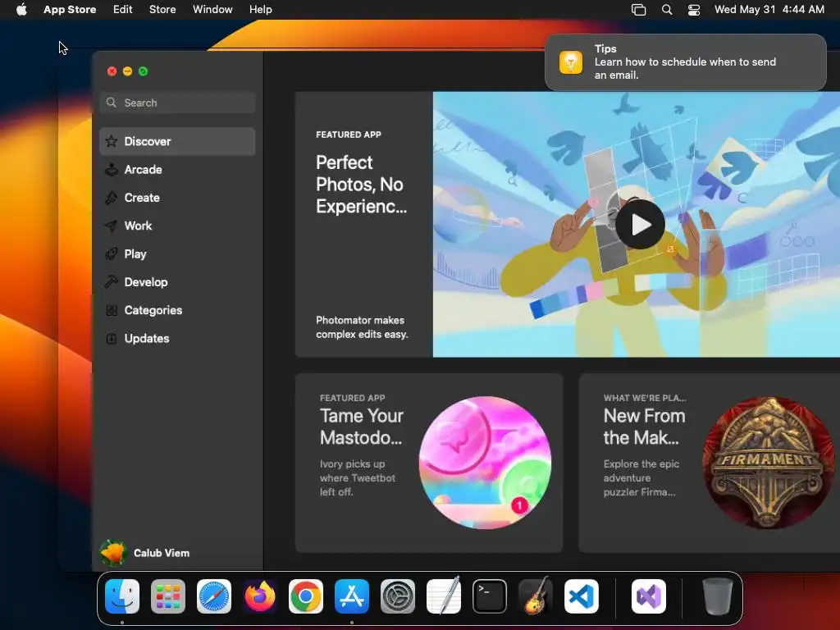
Task: Click the Firmament game badge artwork
Action: (x=768, y=463)
